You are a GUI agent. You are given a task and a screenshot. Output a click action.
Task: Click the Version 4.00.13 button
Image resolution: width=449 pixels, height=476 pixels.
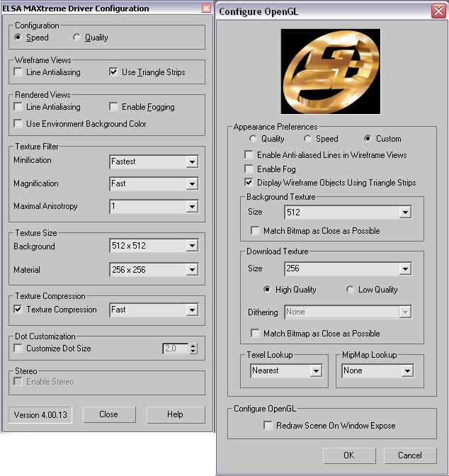[40, 415]
